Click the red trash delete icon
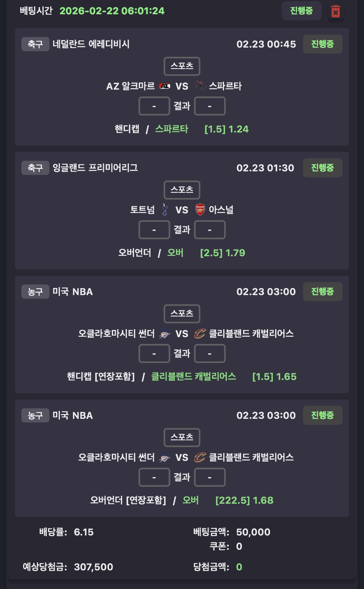Viewport: 364px width, 589px height. pyautogui.click(x=335, y=12)
